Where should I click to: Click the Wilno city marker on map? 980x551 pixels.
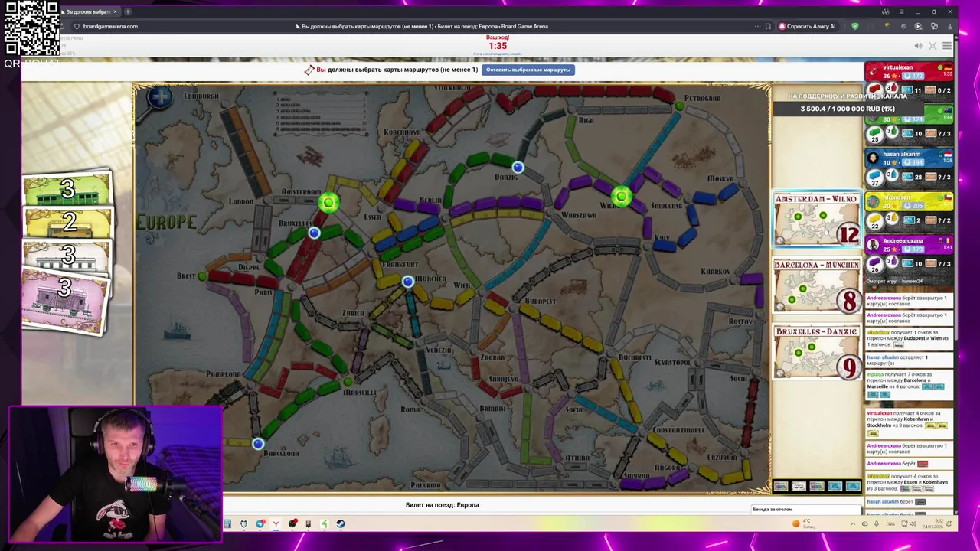click(x=621, y=197)
